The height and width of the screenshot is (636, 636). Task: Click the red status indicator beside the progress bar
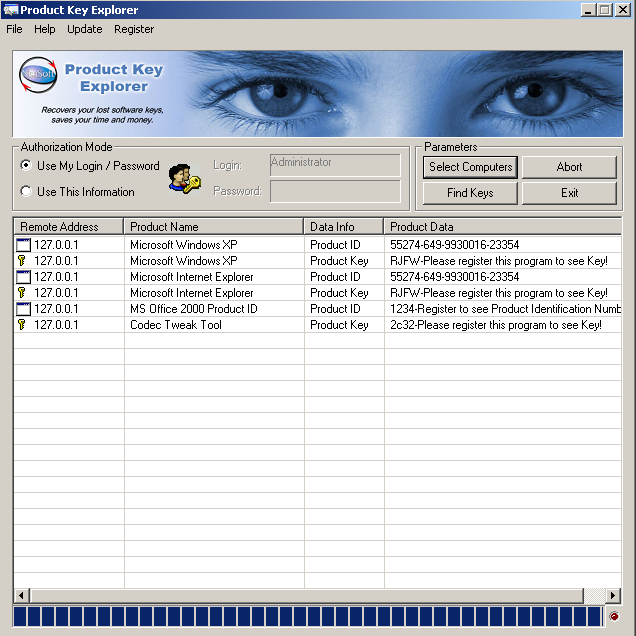coord(614,617)
